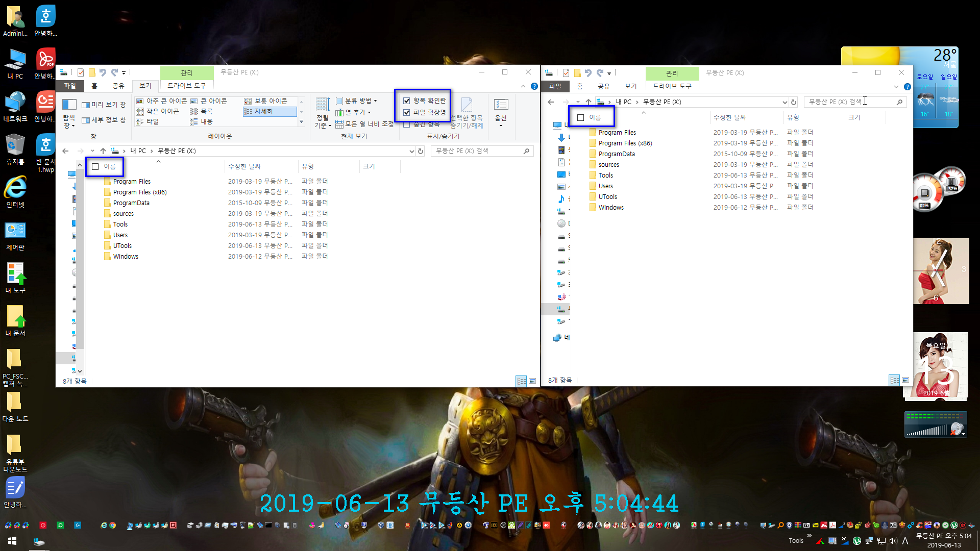Expand layout gallery more arrow

(x=301, y=121)
